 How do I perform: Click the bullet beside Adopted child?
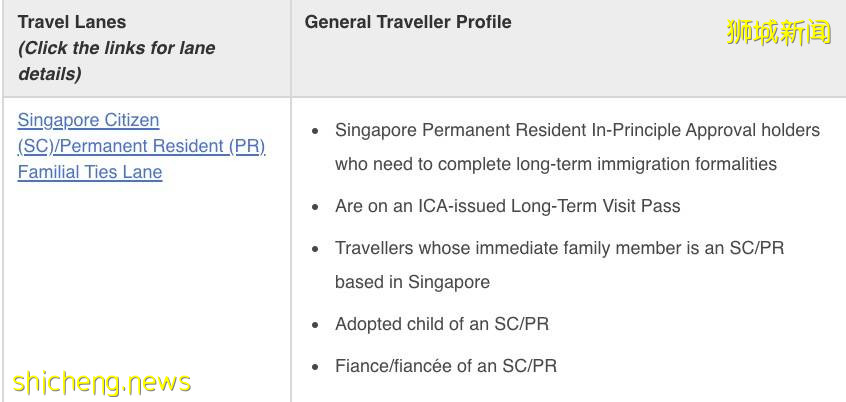point(316,325)
